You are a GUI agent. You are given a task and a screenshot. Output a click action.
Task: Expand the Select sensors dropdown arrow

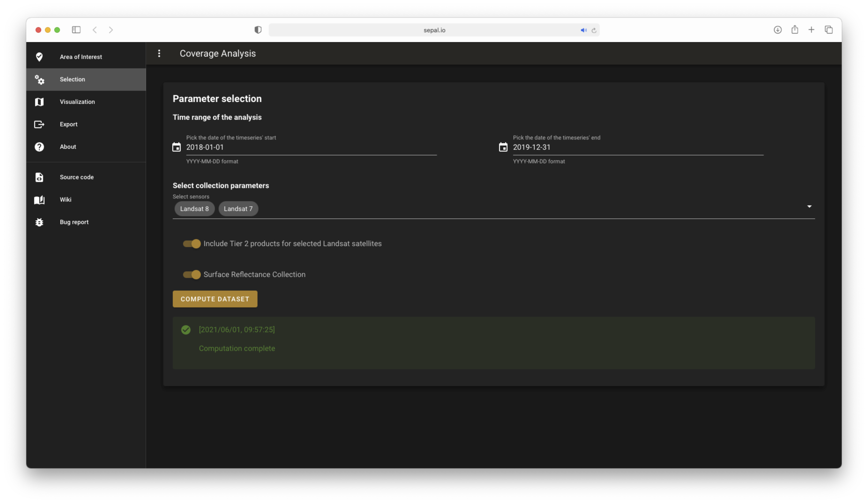tap(809, 207)
